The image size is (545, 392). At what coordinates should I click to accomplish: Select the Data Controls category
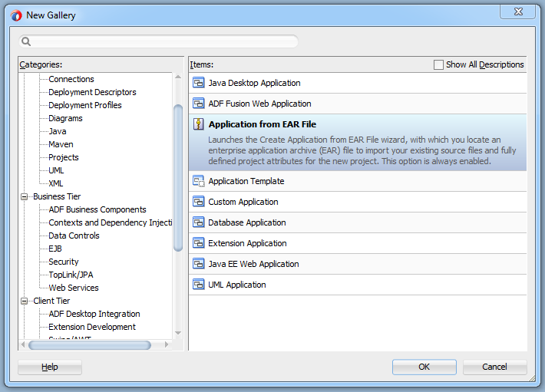point(74,236)
